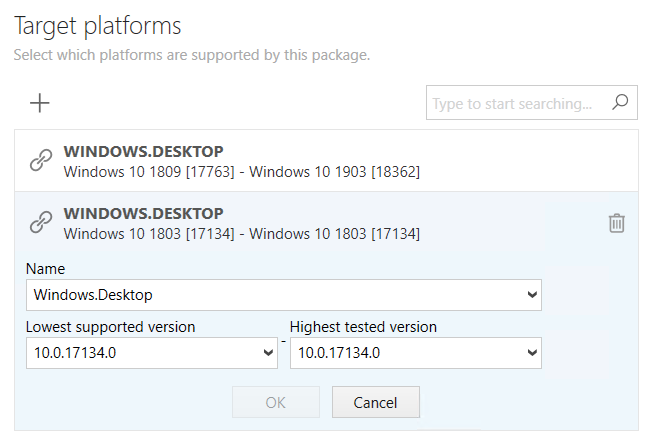Viewport: 655px width, 442px height.
Task: Click the trash icon to delete the 17134 platform
Action: (617, 223)
